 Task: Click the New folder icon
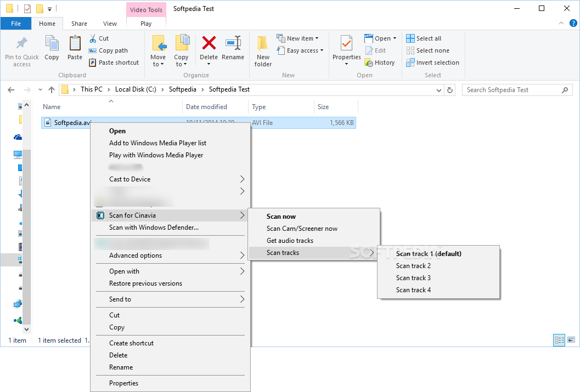coord(263,44)
